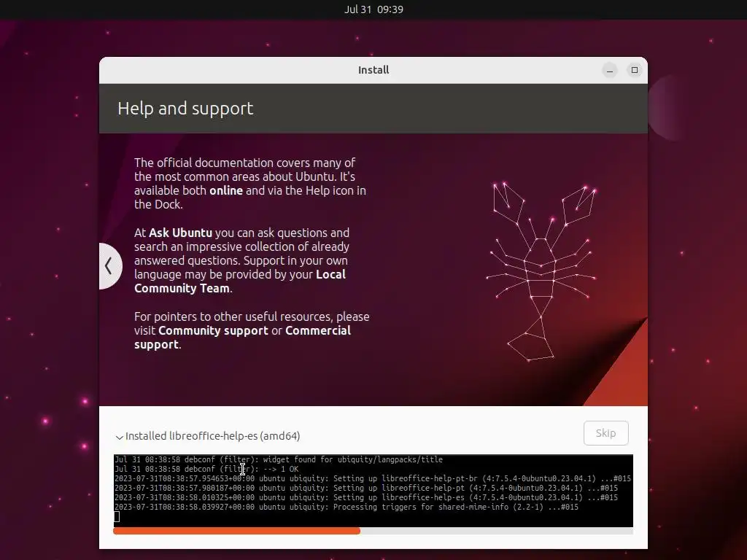747x560 pixels.
Task: Click the log line 'Processing triggers for shared-mime-info'
Action: tap(347, 507)
